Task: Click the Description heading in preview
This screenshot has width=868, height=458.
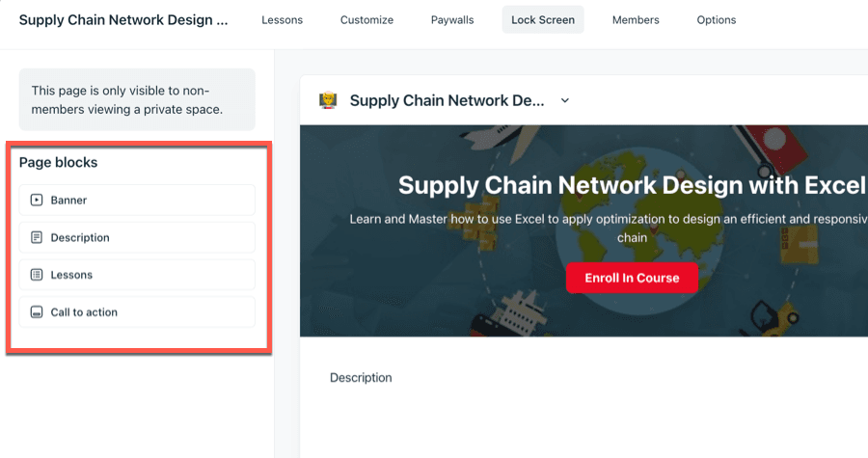Action: (x=361, y=378)
